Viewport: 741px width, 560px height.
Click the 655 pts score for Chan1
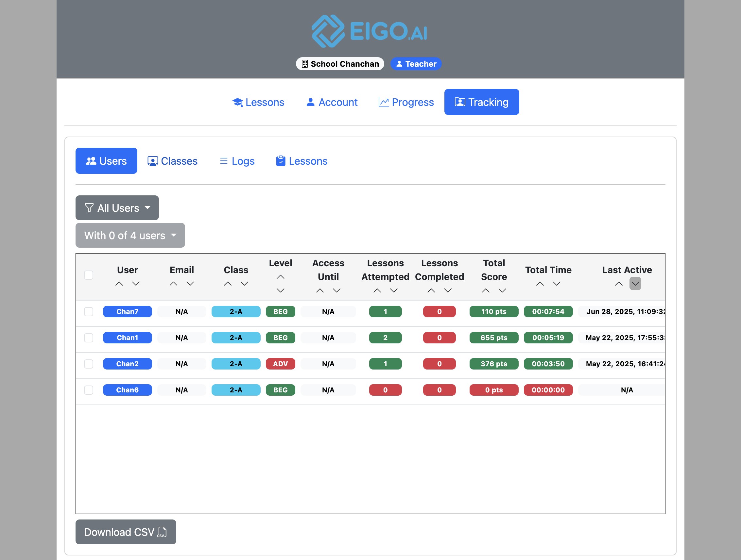[494, 338]
